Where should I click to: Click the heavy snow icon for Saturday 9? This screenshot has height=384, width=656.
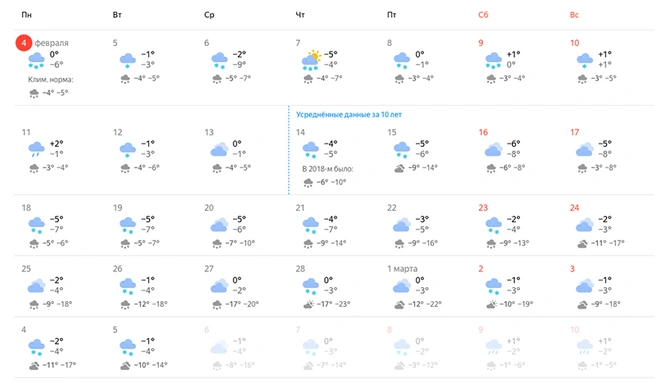click(x=493, y=61)
